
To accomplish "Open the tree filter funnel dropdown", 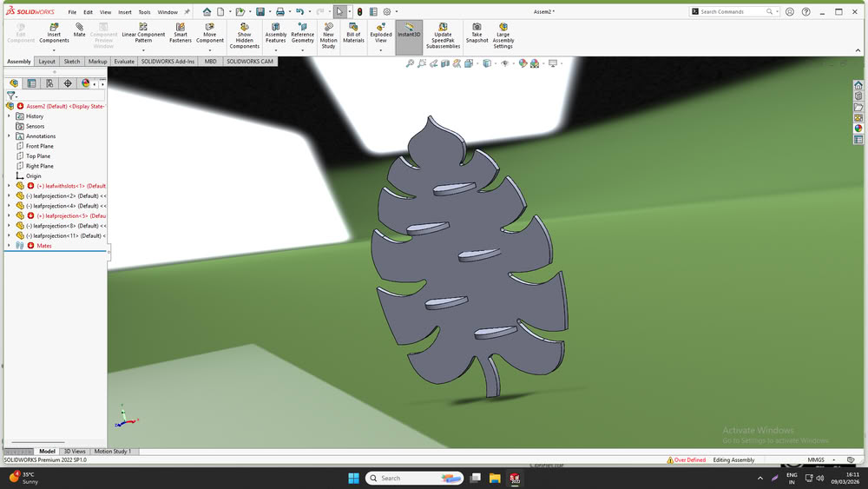I will coord(11,96).
